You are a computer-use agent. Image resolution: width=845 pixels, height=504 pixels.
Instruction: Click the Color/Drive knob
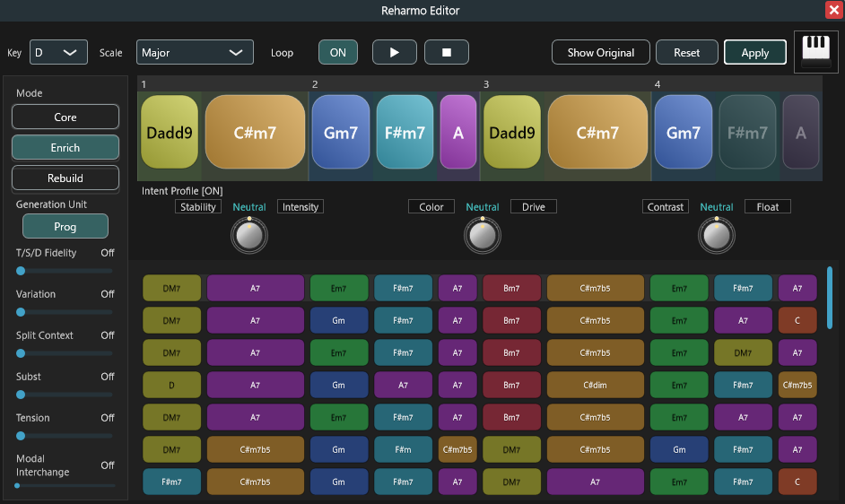click(x=483, y=235)
